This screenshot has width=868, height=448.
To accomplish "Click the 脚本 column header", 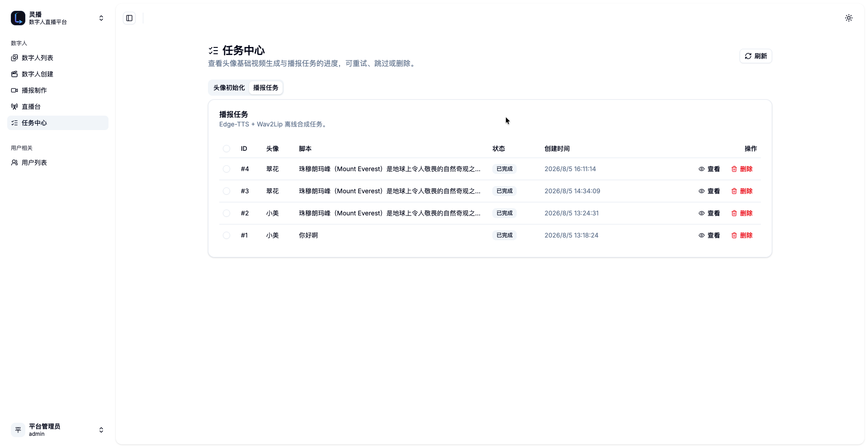I will 305,149.
